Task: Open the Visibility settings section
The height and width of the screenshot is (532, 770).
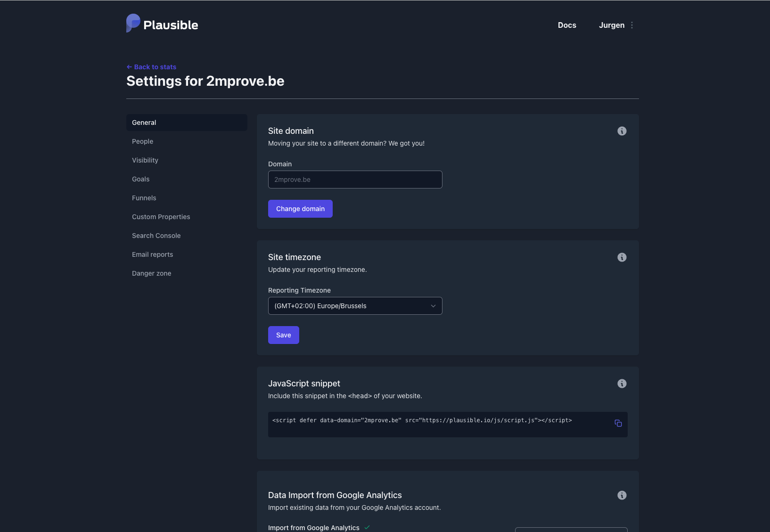Action: tap(145, 160)
